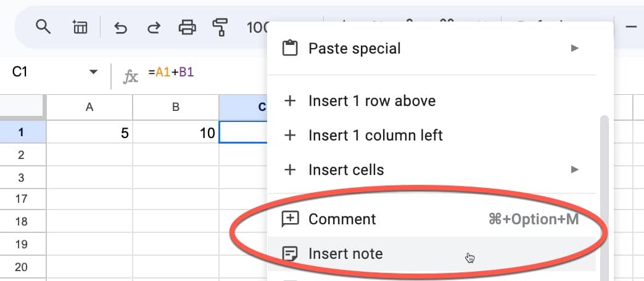Select the Comment menu entry

coord(432,219)
